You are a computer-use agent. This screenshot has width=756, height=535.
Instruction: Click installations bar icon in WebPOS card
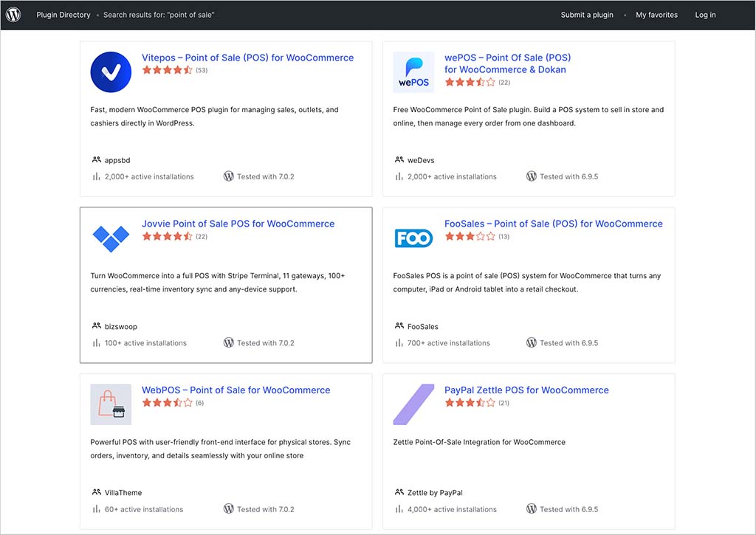(x=97, y=509)
